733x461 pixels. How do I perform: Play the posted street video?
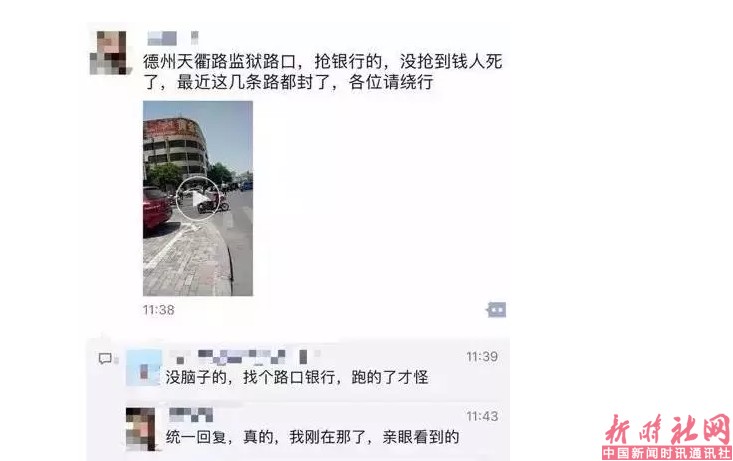tap(198, 198)
